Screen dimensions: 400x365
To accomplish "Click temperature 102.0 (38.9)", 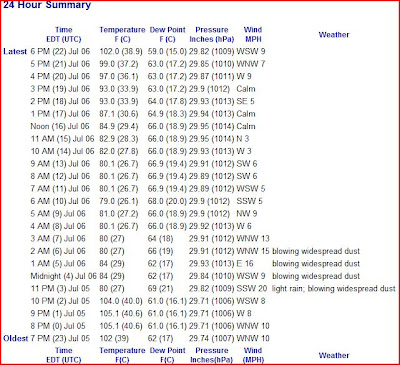I will point(121,52).
